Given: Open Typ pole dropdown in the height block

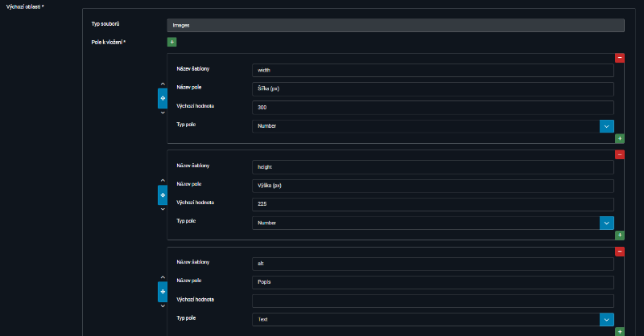Looking at the screenshot, I should pos(606,223).
